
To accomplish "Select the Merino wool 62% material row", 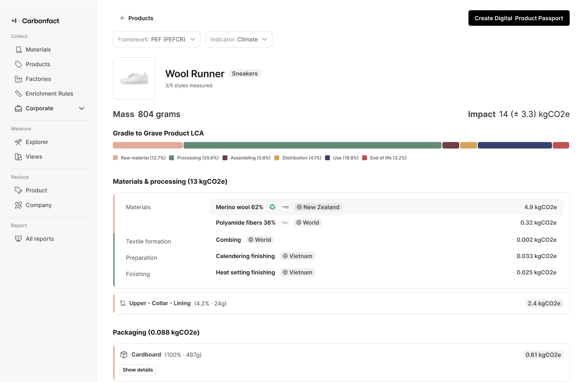I will [x=386, y=207].
